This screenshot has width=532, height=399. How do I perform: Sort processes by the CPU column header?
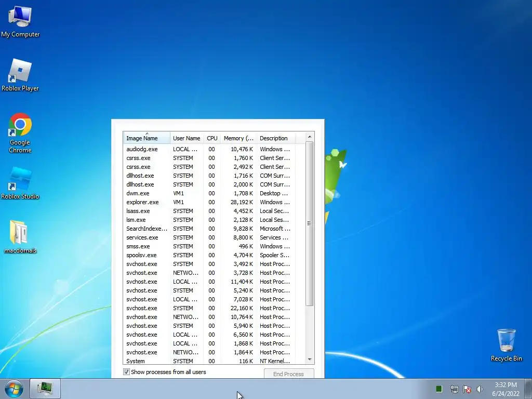tap(212, 138)
